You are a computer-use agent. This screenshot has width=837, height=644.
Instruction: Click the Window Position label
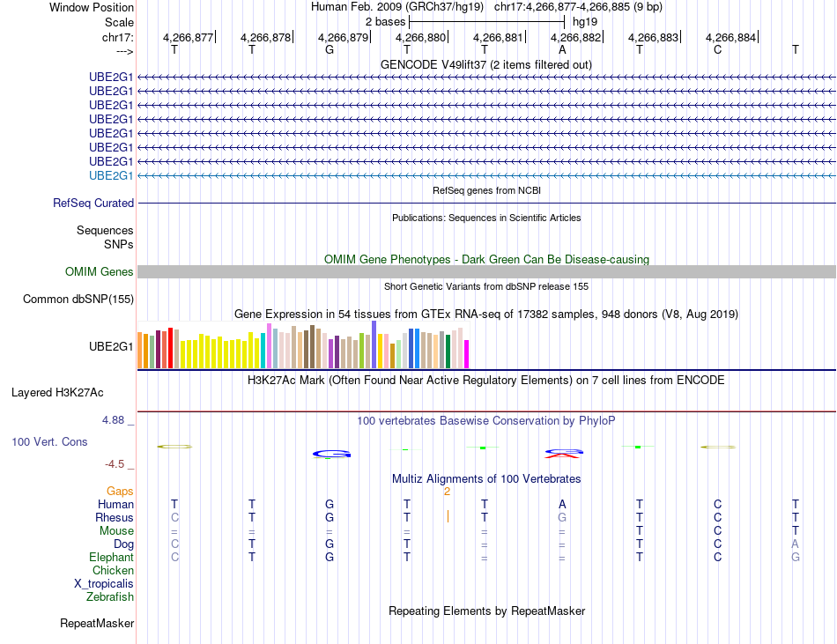92,7
